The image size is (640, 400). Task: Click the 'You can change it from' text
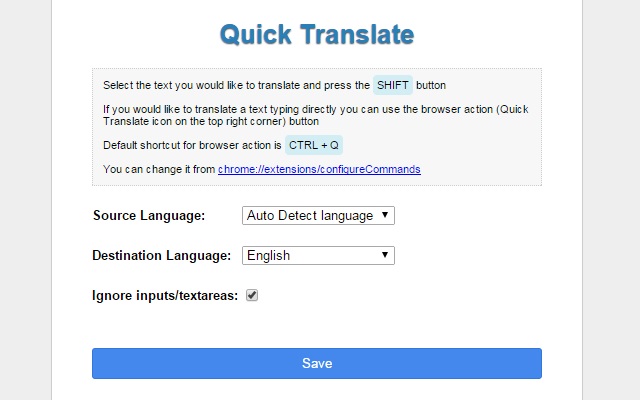(x=158, y=170)
